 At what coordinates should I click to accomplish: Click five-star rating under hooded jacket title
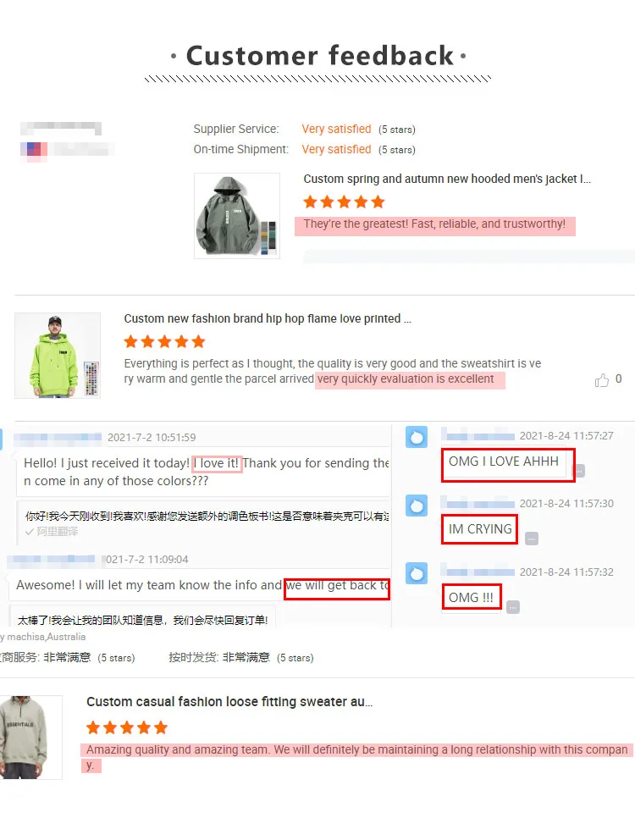point(344,202)
